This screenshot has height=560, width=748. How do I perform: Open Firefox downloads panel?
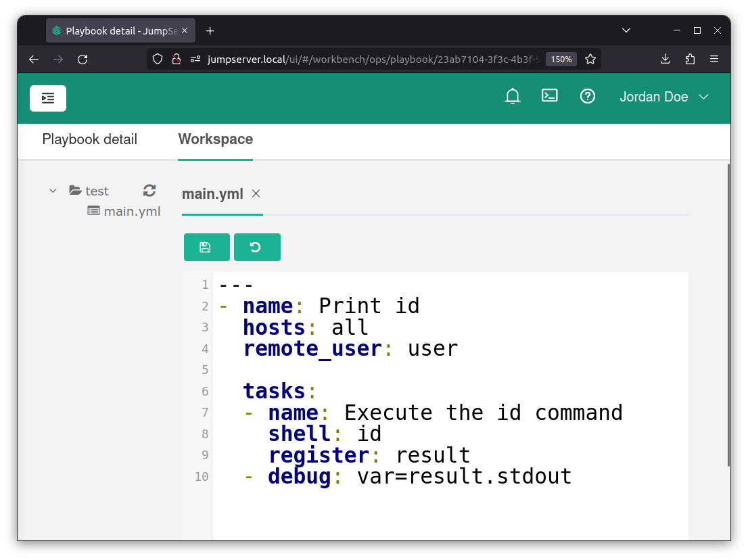(x=665, y=60)
